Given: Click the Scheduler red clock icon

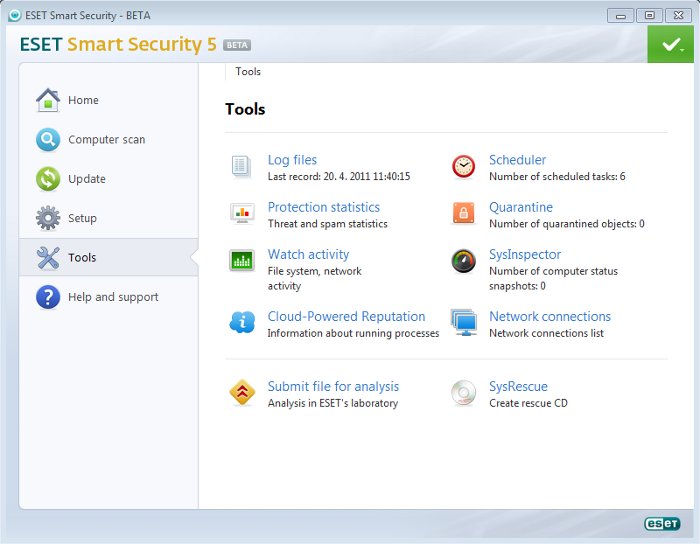Looking at the screenshot, I should [463, 166].
